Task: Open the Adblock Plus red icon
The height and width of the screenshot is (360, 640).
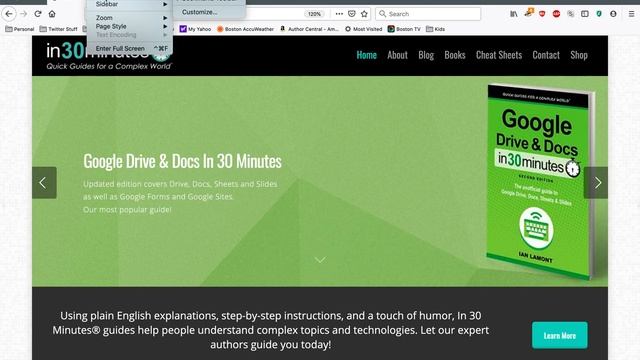Action: (556, 14)
